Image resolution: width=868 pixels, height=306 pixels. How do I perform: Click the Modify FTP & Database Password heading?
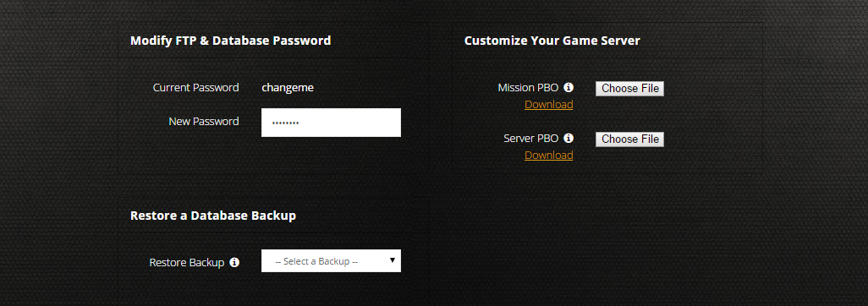coord(230,41)
